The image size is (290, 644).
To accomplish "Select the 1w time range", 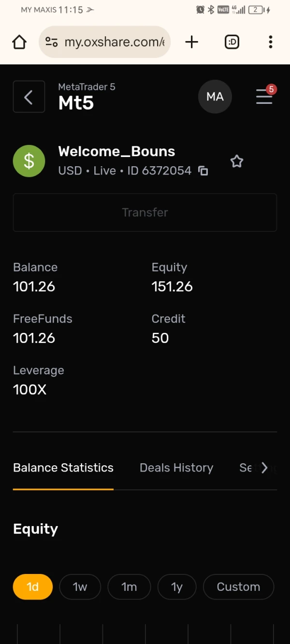I will click(x=80, y=587).
